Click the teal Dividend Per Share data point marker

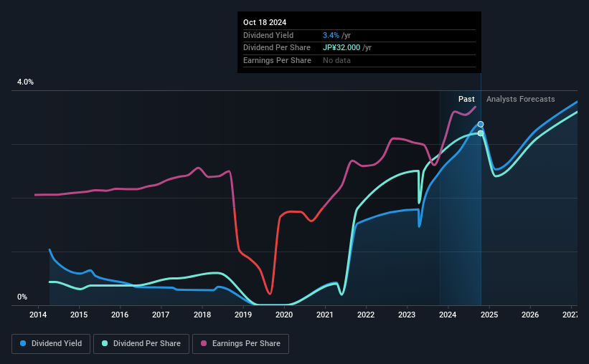pyautogui.click(x=481, y=133)
